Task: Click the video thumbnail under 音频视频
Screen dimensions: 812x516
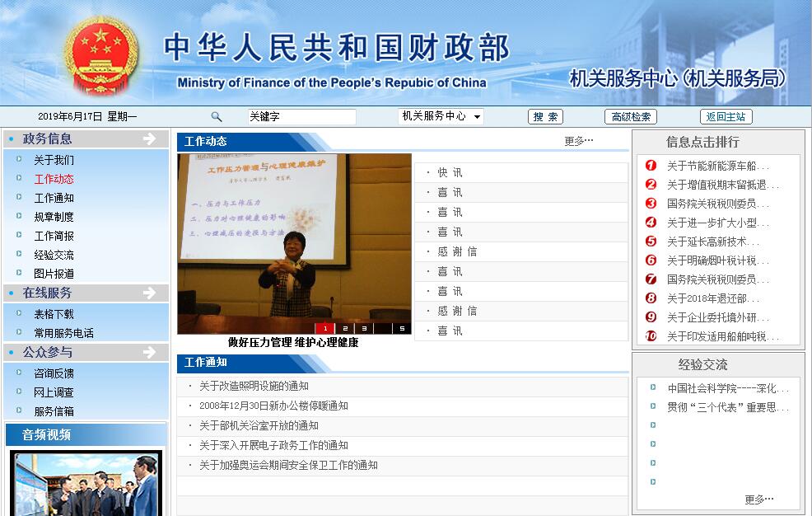Action: [x=86, y=483]
